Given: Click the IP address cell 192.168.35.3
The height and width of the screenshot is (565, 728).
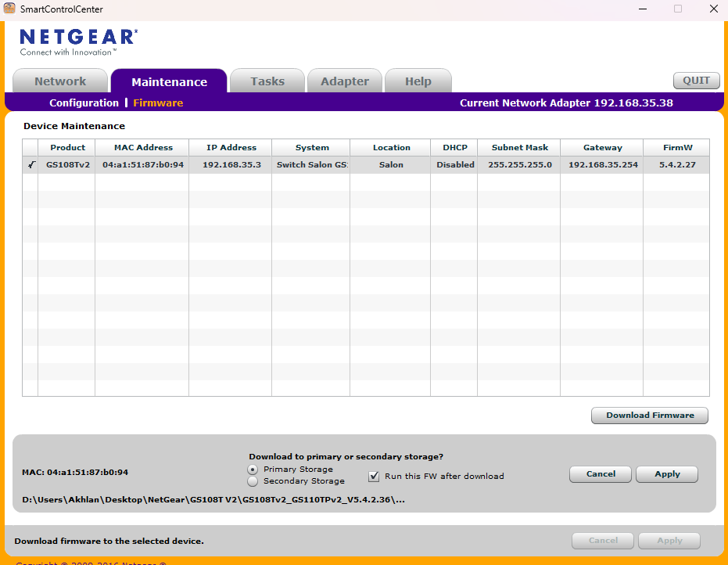Looking at the screenshot, I should (231, 164).
